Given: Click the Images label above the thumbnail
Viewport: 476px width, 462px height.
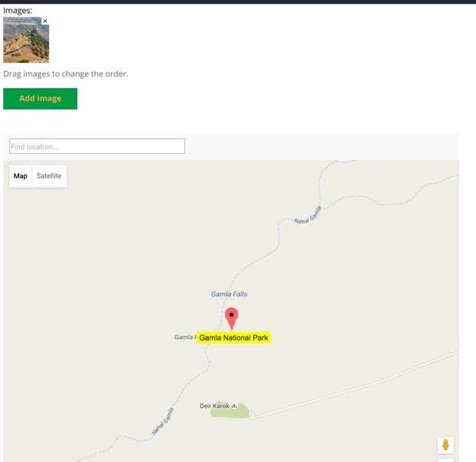Looking at the screenshot, I should pos(18,11).
